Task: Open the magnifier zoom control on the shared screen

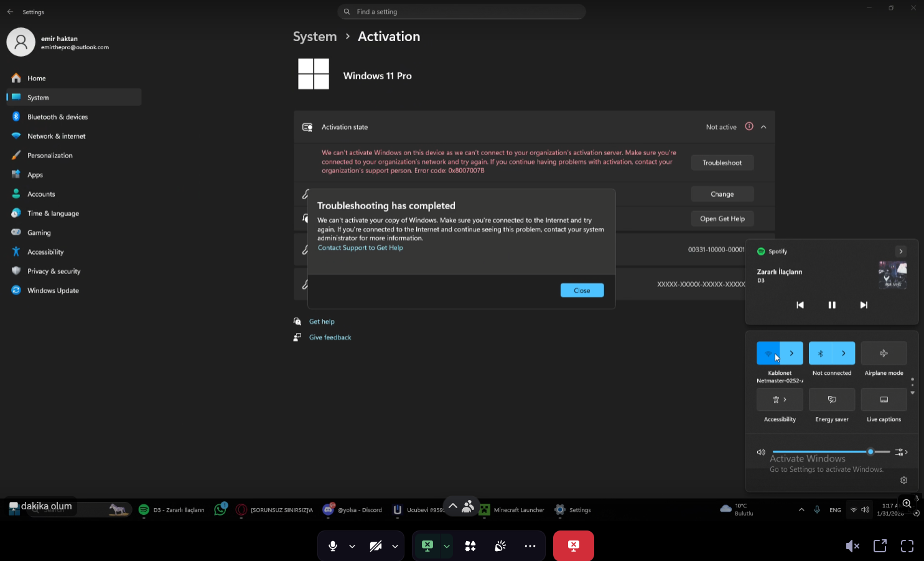Action: (907, 503)
